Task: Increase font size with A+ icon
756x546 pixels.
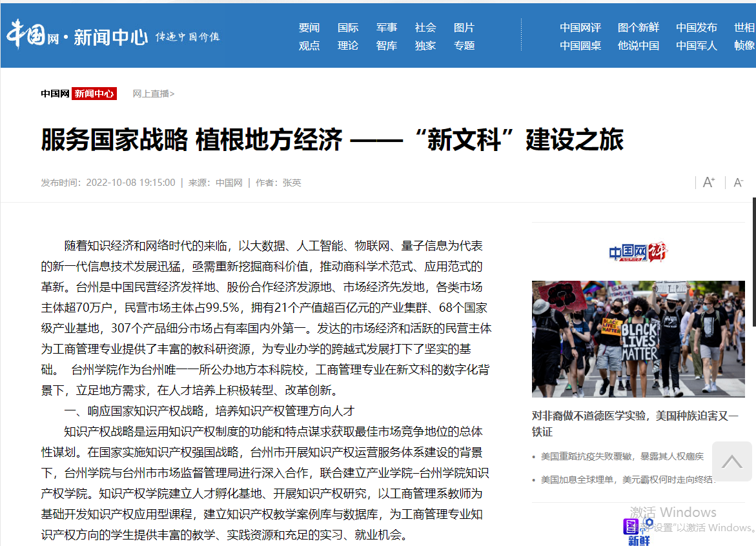Action: 708,183
